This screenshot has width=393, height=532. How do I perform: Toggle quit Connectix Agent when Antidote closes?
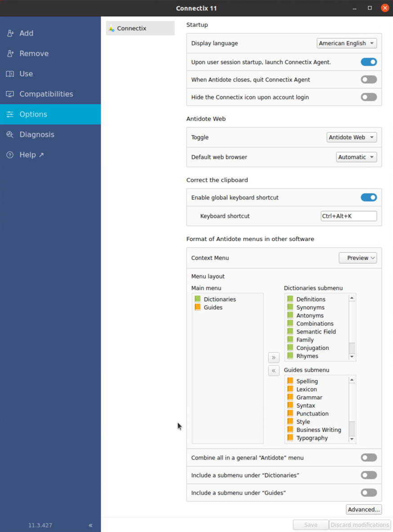pos(369,80)
